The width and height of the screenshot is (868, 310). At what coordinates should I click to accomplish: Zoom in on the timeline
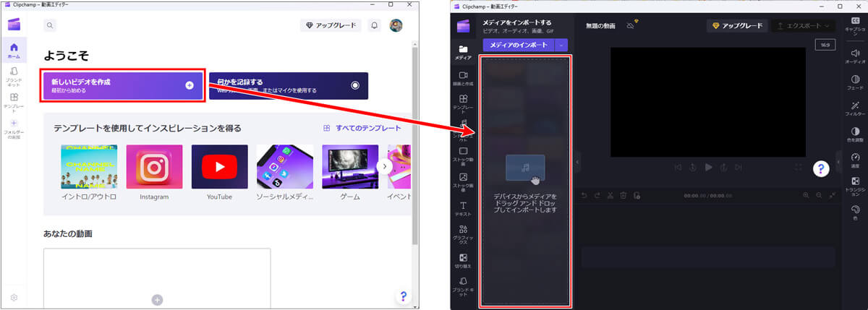pos(807,195)
